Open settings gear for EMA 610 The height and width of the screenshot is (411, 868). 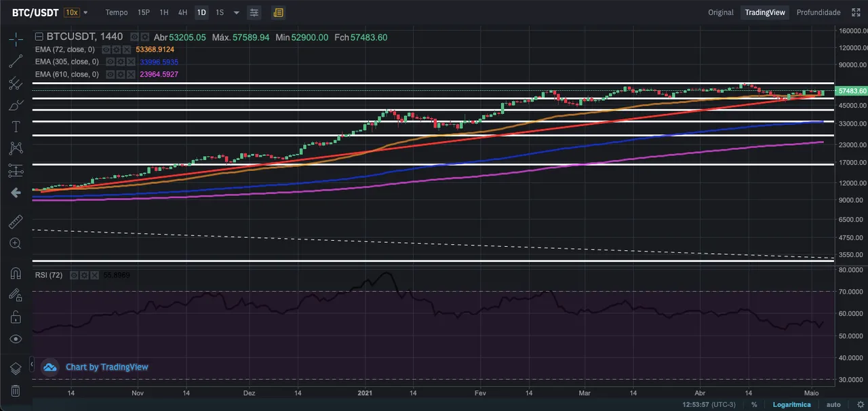click(x=119, y=74)
